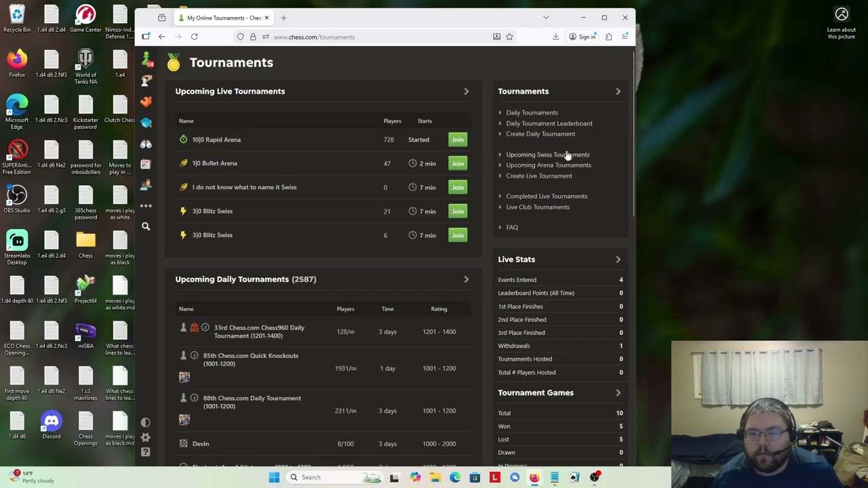Open Firefox downloads arrow icon
The width and height of the screenshot is (868, 488).
pos(555,37)
